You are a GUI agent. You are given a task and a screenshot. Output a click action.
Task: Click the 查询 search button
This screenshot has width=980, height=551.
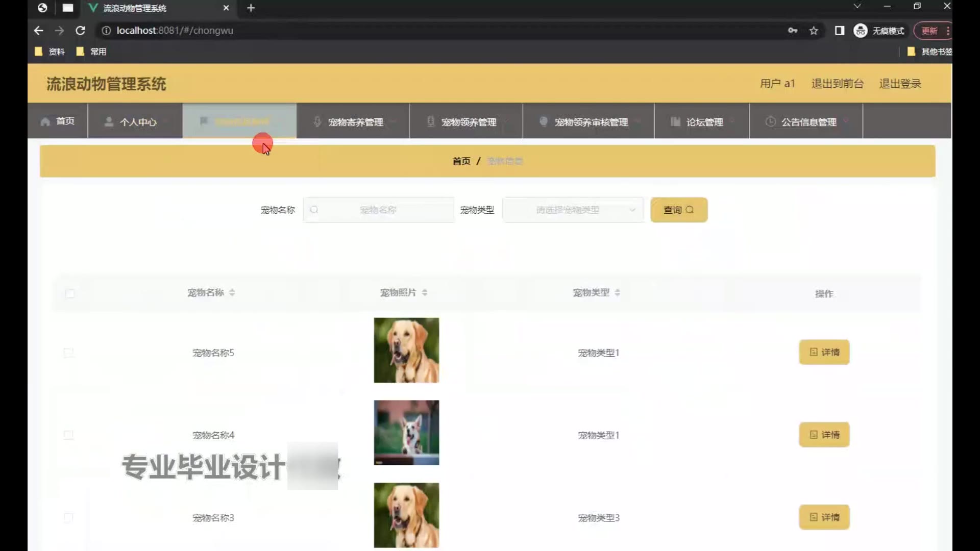click(678, 210)
